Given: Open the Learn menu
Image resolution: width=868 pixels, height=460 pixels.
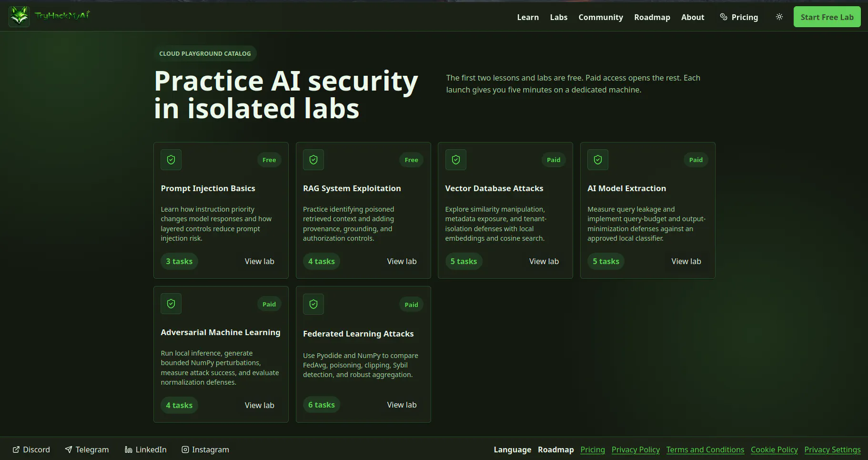Looking at the screenshot, I should click(x=528, y=17).
